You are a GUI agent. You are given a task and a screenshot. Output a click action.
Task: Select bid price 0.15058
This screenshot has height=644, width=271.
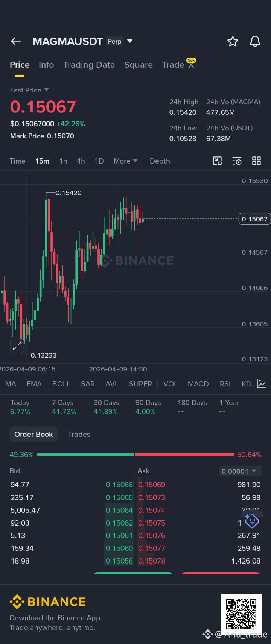pos(119,561)
